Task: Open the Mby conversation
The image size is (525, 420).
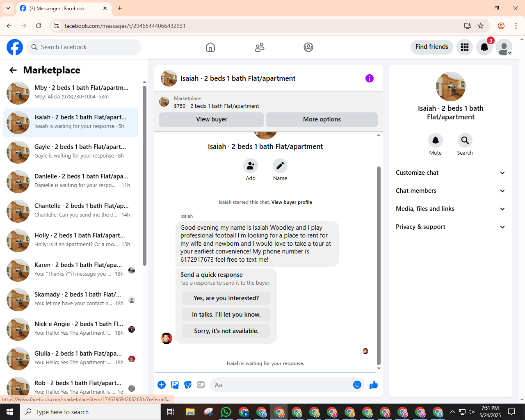Action: tap(71, 93)
